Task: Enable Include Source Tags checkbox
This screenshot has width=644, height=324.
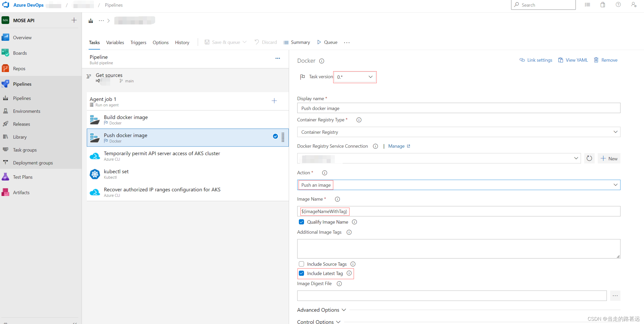Action: click(301, 264)
